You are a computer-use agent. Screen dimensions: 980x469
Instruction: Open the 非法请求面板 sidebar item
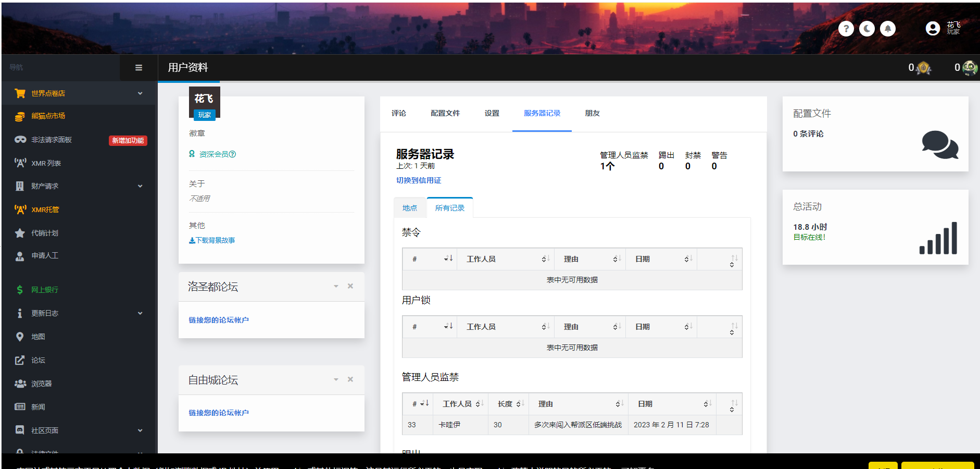(x=51, y=140)
